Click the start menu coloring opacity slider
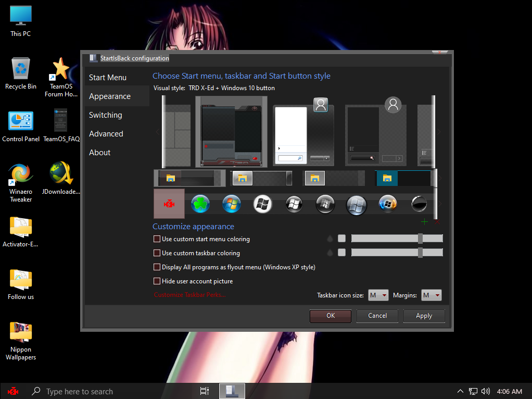This screenshot has height=399, width=532. coord(397,239)
